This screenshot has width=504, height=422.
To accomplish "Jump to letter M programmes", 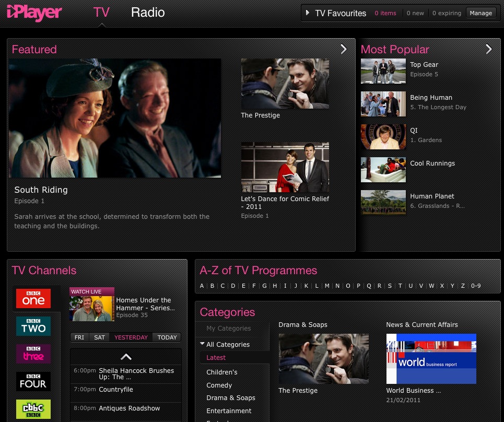I will (327, 286).
